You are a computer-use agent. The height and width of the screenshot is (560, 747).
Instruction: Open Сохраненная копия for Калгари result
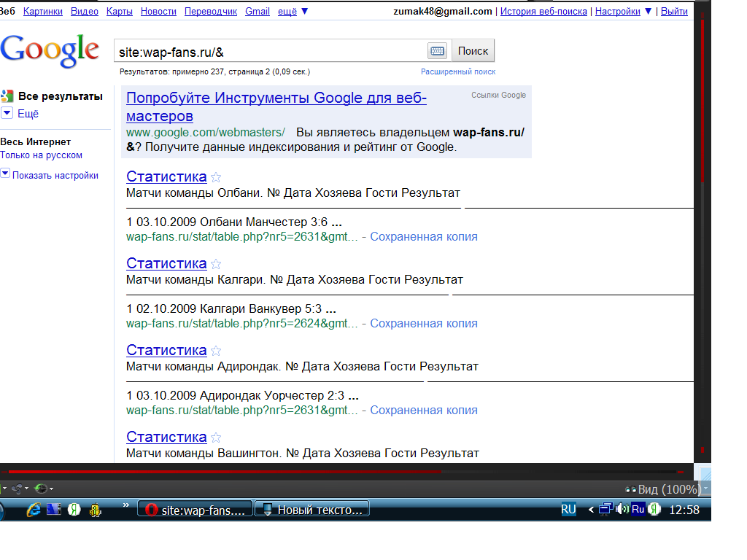tap(424, 323)
